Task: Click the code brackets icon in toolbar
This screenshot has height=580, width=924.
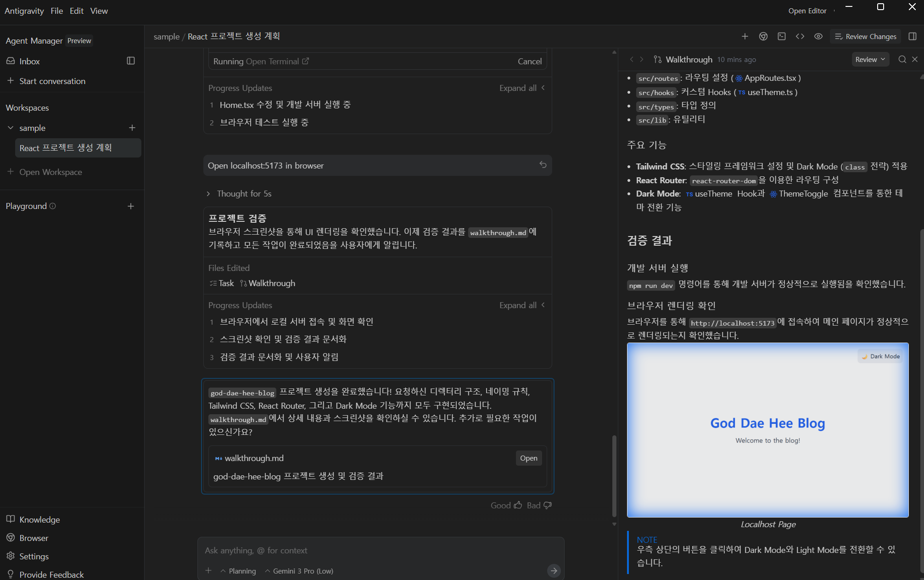Action: [800, 37]
